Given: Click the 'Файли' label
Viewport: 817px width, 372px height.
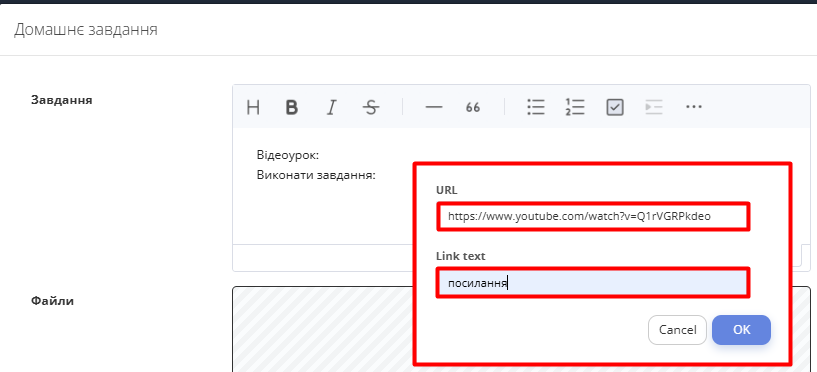Looking at the screenshot, I should [53, 301].
